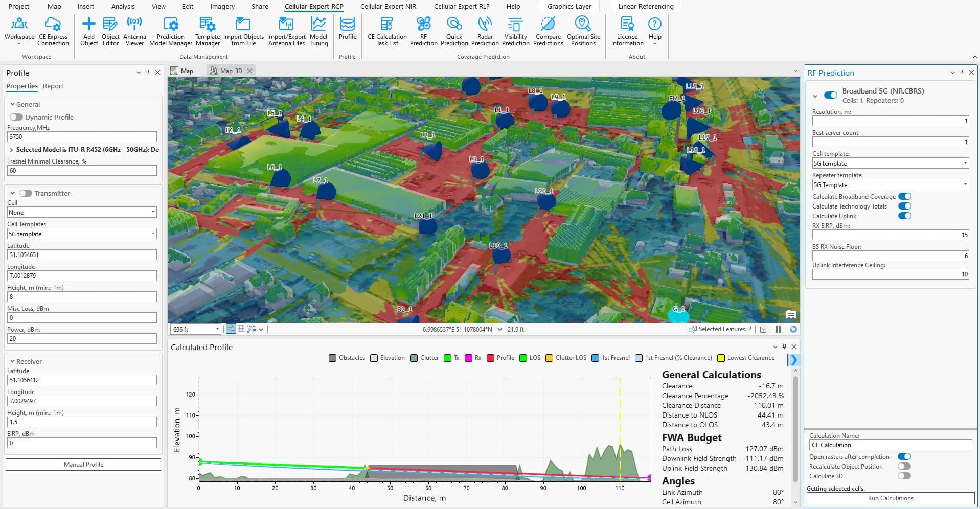
Task: Click the Manual Profile button
Action: (83, 465)
